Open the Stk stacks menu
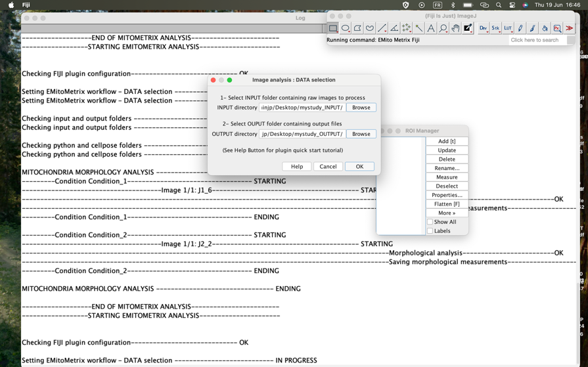 (496, 28)
